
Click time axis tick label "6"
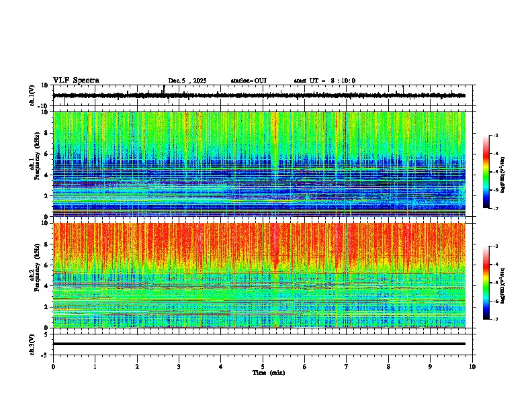coord(305,367)
